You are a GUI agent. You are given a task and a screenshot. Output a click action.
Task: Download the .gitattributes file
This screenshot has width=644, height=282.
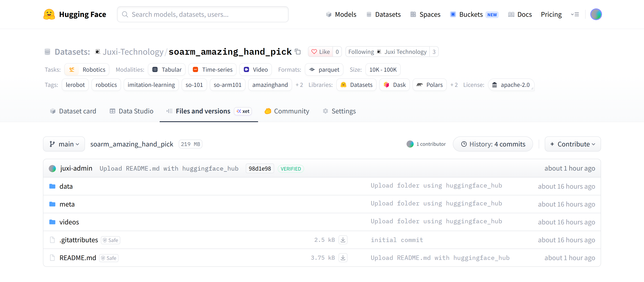click(x=343, y=240)
